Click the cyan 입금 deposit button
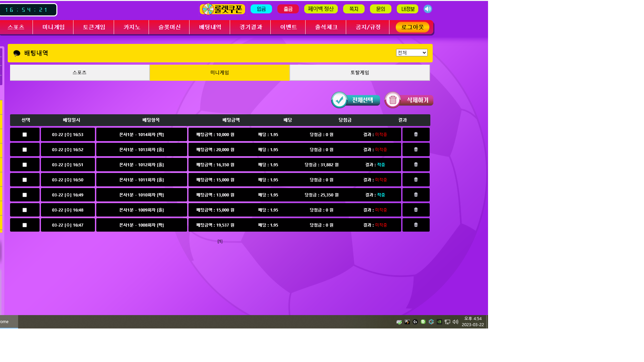 (261, 9)
